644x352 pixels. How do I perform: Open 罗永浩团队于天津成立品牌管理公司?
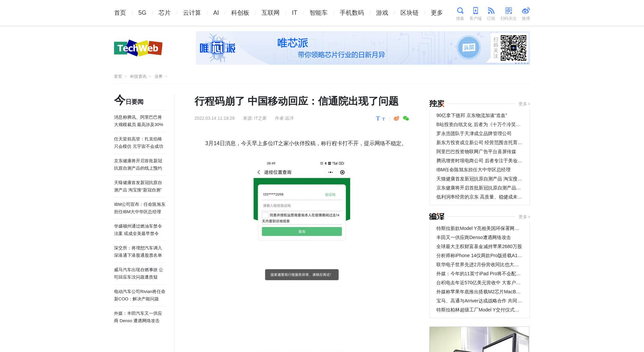coord(474,133)
